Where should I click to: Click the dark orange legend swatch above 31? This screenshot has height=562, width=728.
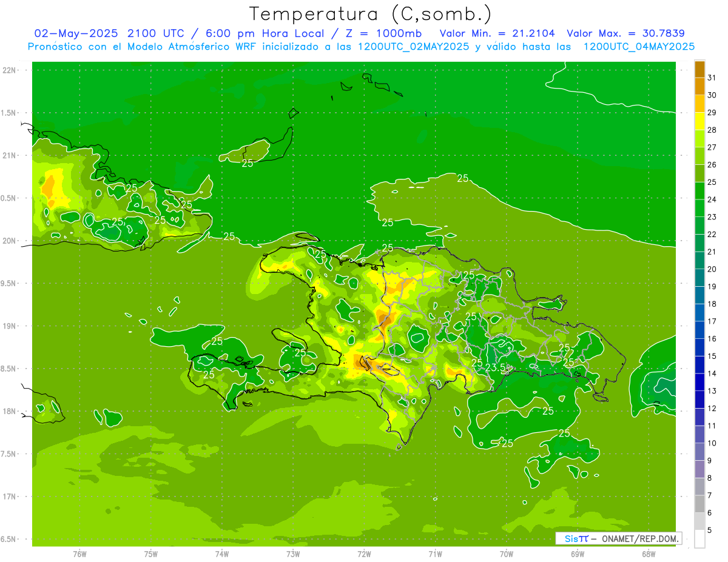pos(699,69)
